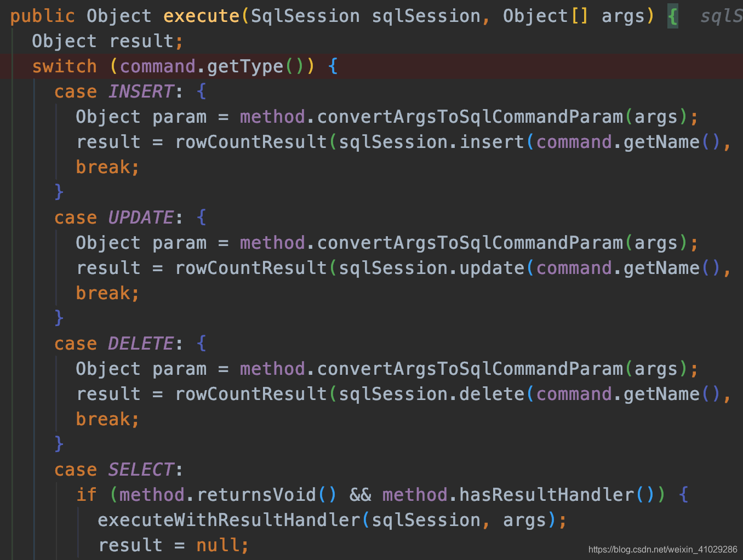Screen dimensions: 743x560
Task: Place cursor on the "public" keyword
Action: pyautogui.click(x=43, y=16)
